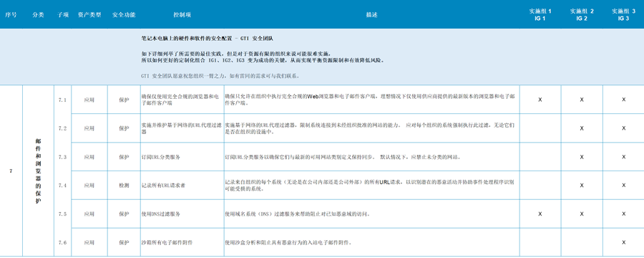Click the sequence number 7 cell
The image size is (644, 258).
[x=11, y=171]
